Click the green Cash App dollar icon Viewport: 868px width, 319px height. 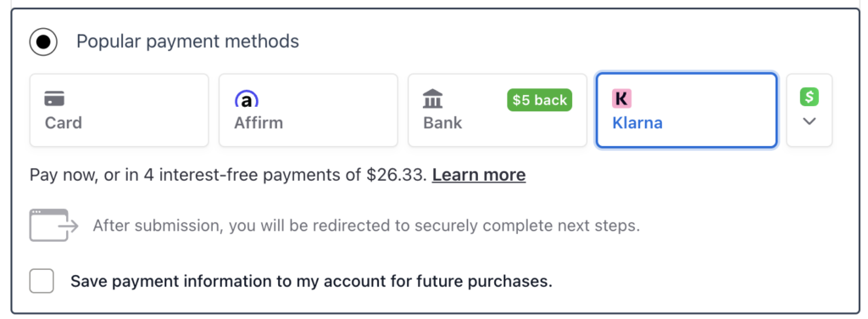810,97
